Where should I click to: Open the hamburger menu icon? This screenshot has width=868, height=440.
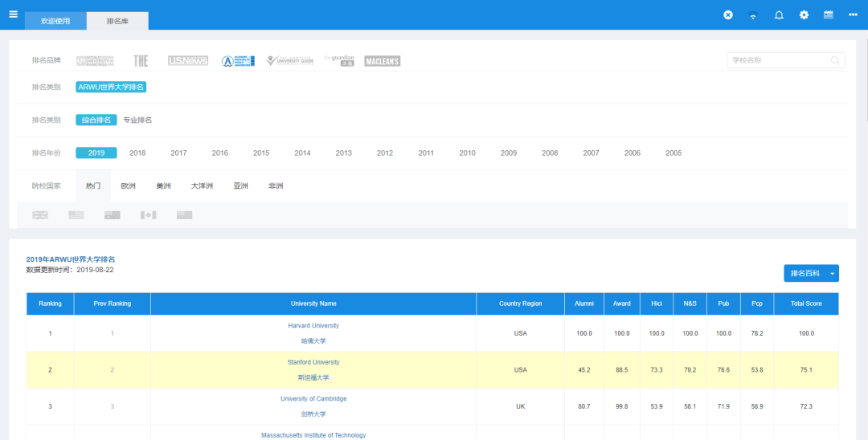(x=14, y=14)
